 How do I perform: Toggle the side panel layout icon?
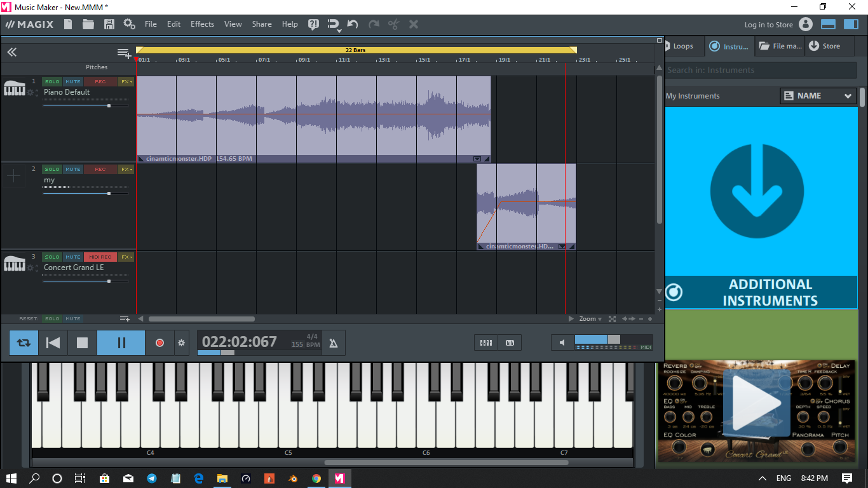851,24
